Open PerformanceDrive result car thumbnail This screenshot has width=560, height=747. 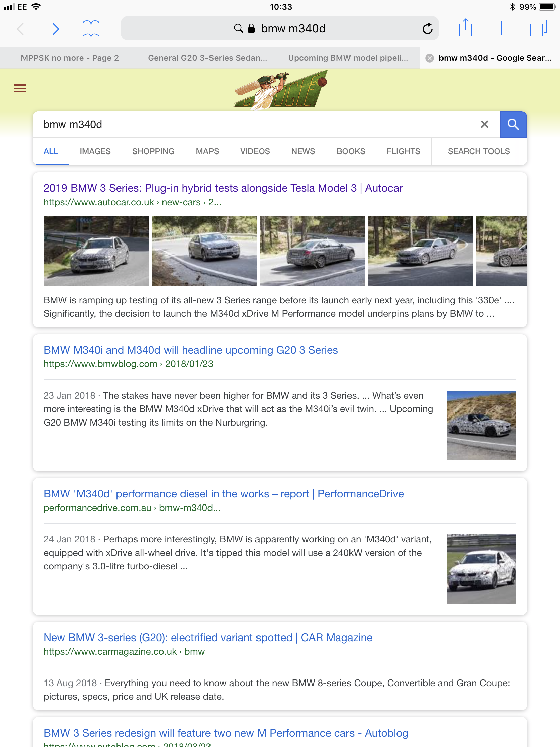click(x=481, y=569)
